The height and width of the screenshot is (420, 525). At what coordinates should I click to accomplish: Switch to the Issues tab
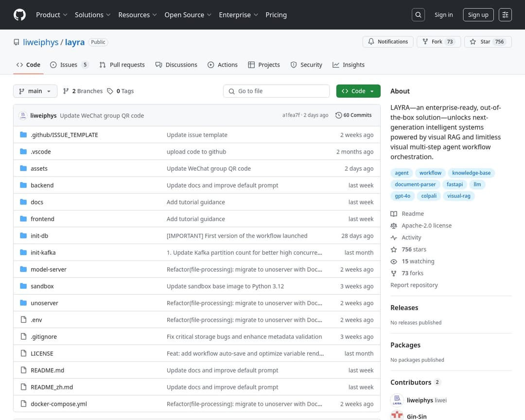(70, 65)
